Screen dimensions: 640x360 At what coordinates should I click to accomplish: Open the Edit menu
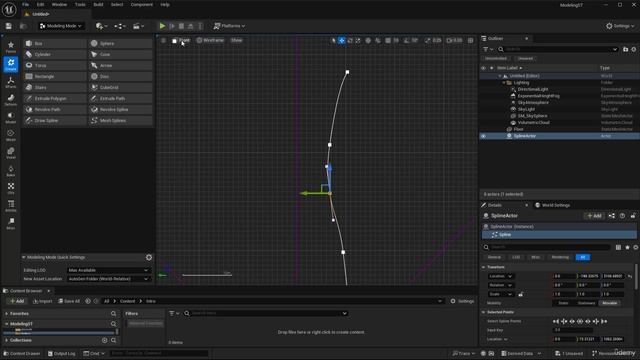(x=40, y=4)
